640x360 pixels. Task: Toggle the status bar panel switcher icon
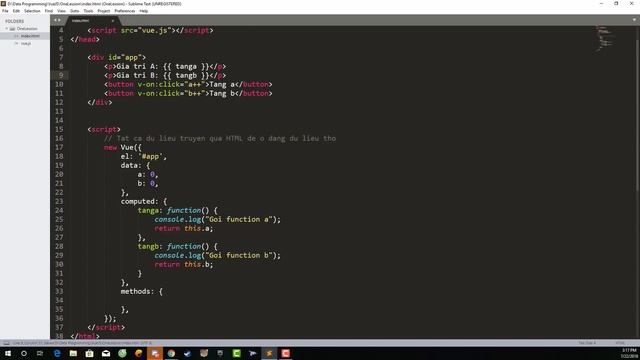6,343
